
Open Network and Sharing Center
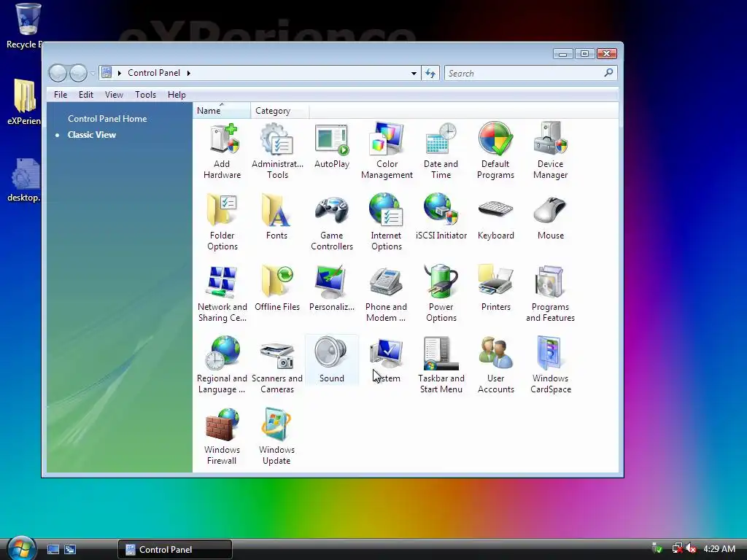click(222, 294)
